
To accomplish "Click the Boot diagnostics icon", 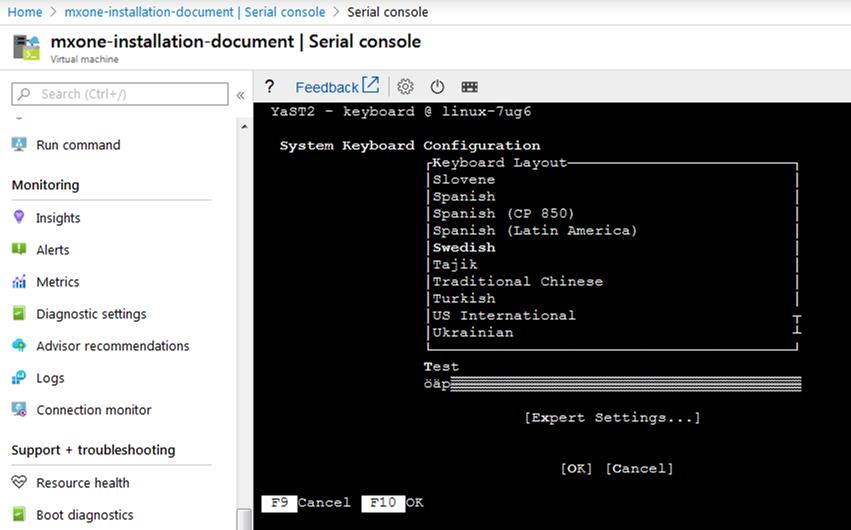I will click(19, 513).
